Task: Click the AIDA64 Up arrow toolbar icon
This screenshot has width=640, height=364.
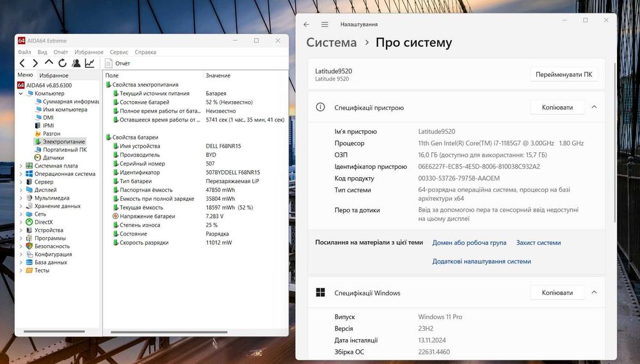Action: tap(49, 63)
